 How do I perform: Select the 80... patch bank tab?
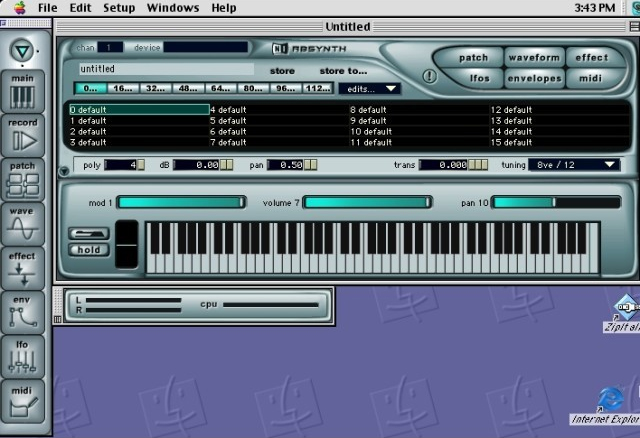(x=253, y=88)
